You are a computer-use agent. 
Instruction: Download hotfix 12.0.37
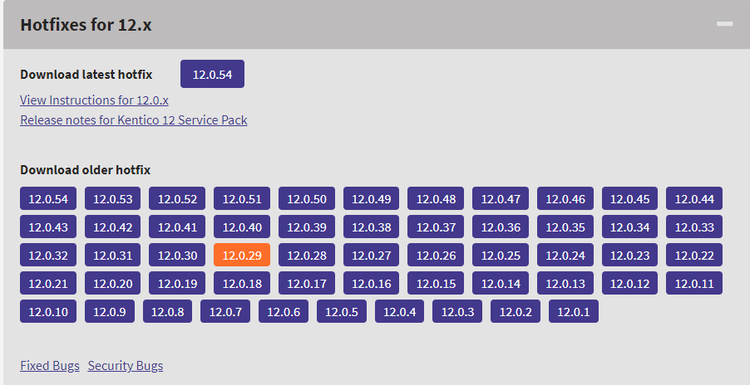pyautogui.click(x=436, y=227)
